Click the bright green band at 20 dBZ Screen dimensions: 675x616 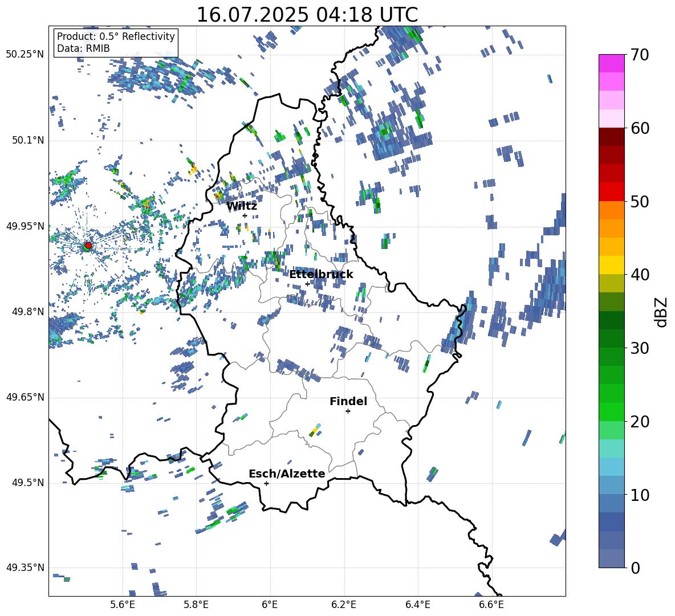point(611,411)
